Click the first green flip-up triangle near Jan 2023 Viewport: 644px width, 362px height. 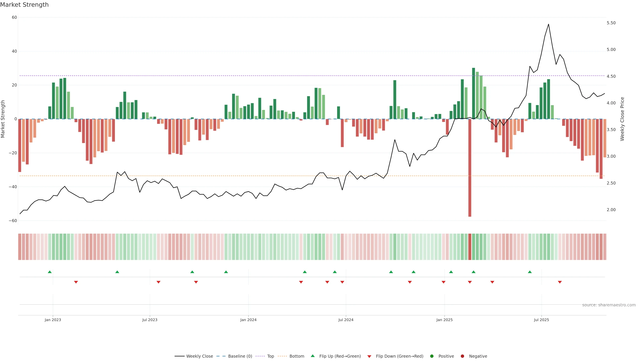pyautogui.click(x=50, y=272)
